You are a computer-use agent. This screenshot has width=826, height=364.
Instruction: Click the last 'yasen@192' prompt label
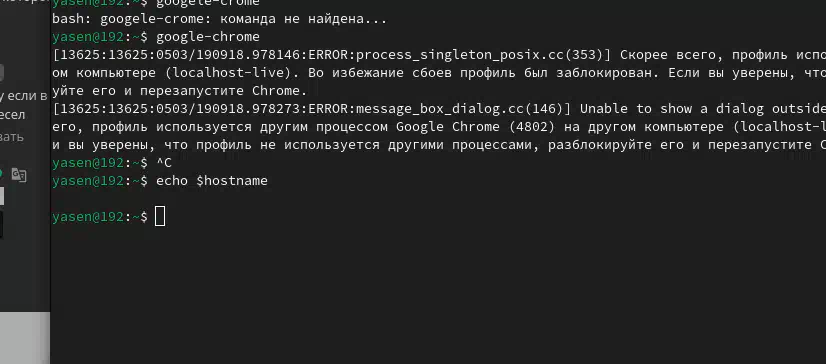point(88,217)
